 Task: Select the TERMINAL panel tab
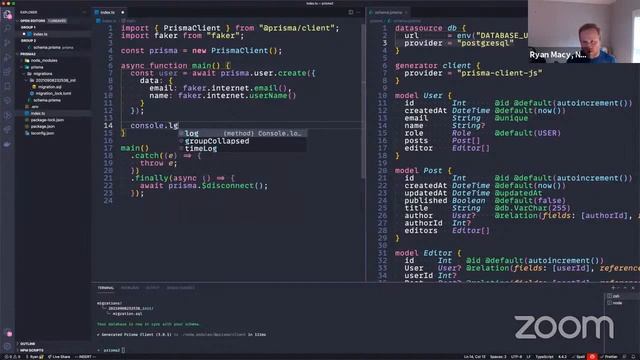pyautogui.click(x=106, y=288)
